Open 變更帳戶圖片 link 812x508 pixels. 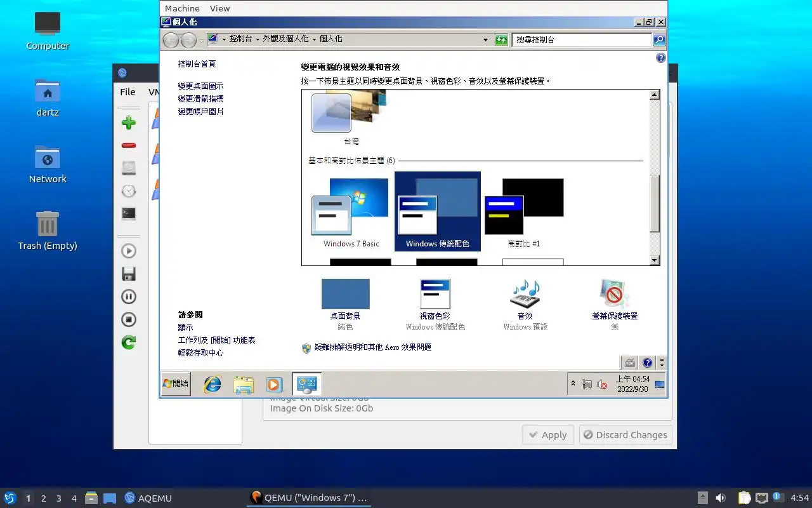(200, 112)
